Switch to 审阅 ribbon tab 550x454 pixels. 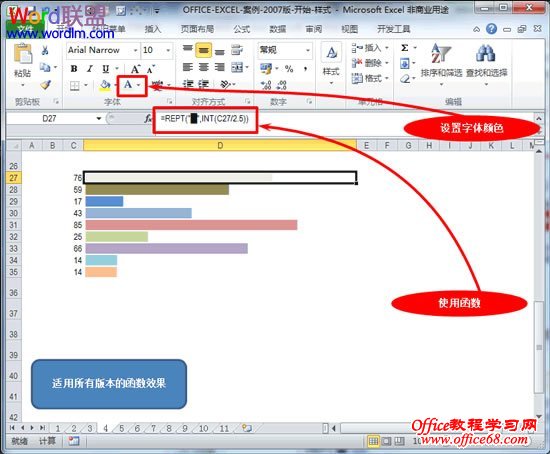pos(314,29)
